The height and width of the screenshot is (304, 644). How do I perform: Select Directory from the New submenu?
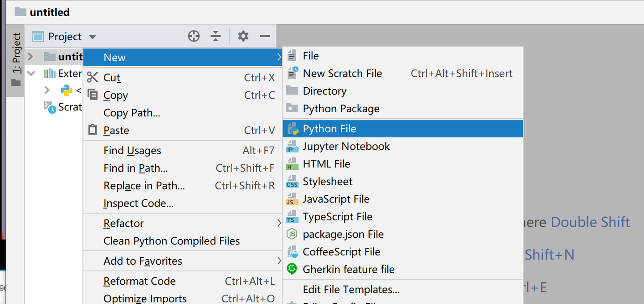[x=325, y=91]
